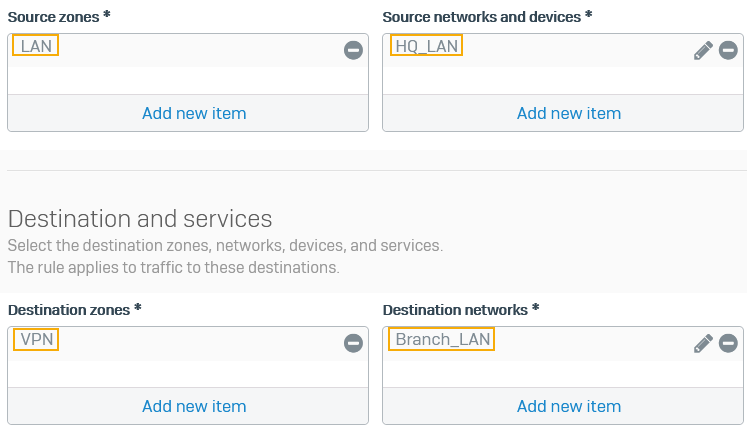Click empty row below VPN in Destination zones

tap(180, 374)
